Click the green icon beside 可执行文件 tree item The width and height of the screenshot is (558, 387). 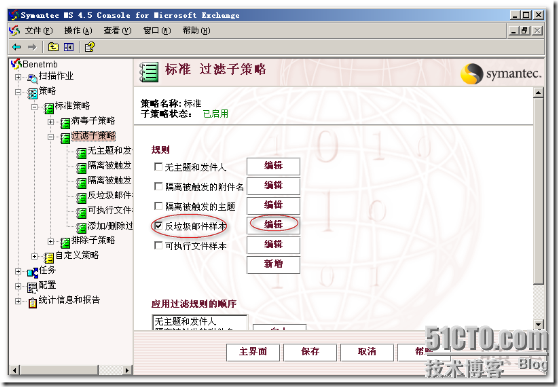point(81,213)
